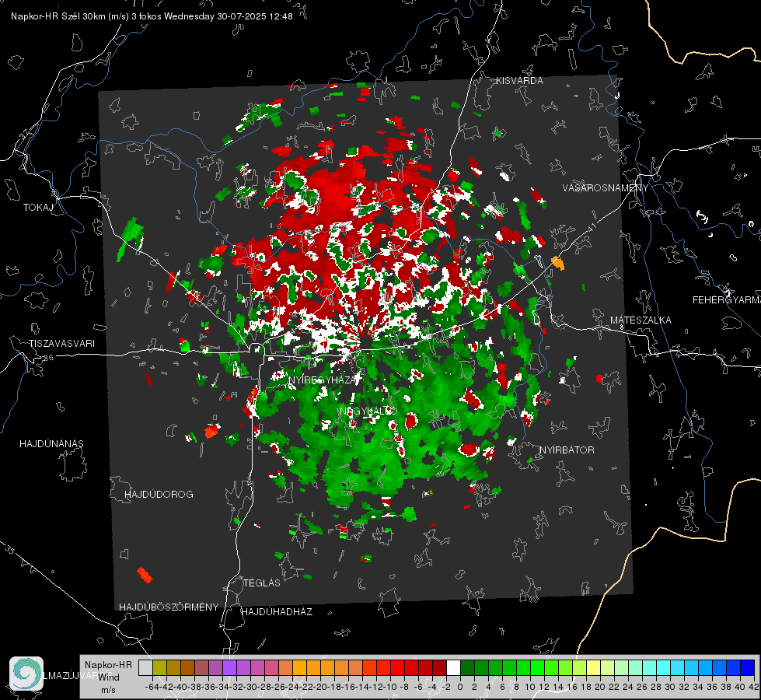Viewport: 761px width, 700px height.
Task: Click the yellow swatch between 18 and 20
Action: click(593, 667)
